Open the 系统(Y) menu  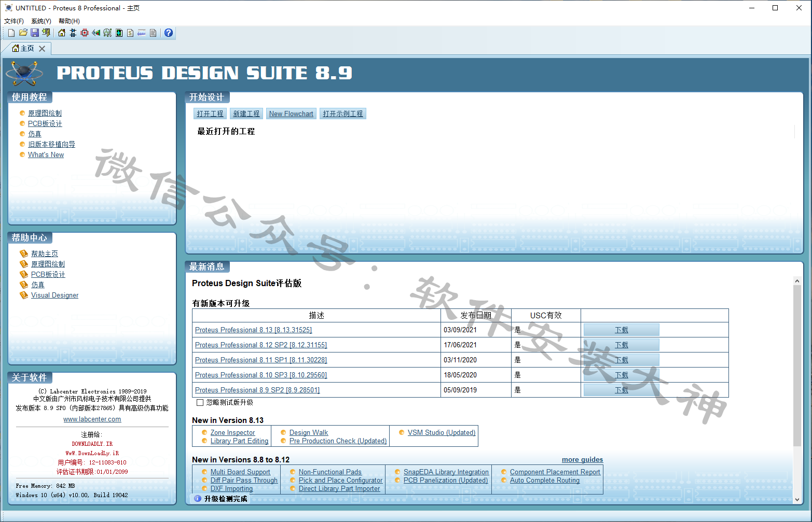(41, 21)
